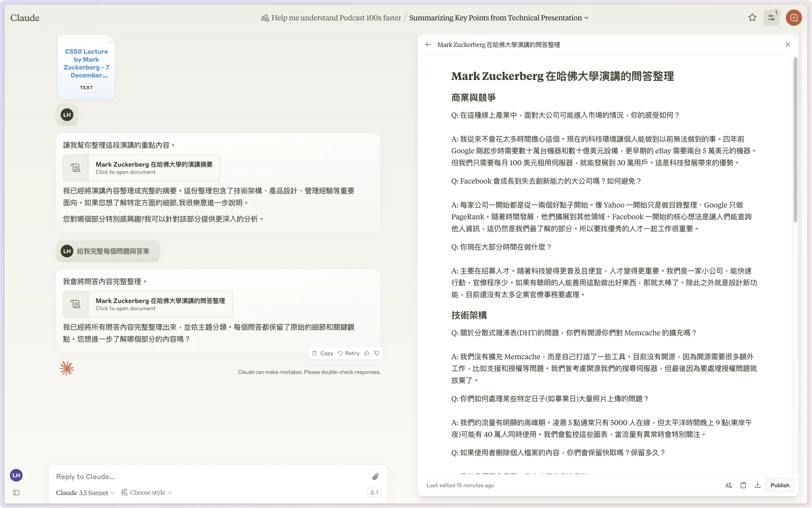Give thumbs up to the response
The height and width of the screenshot is (508, 812).
point(367,353)
